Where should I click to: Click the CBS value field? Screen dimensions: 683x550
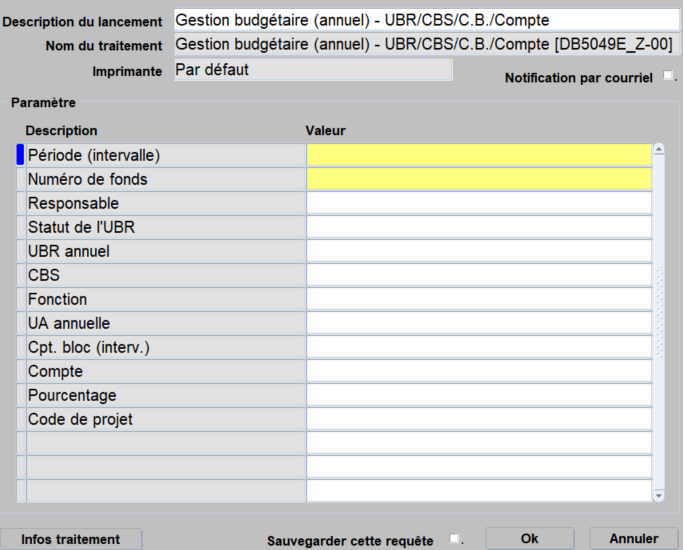(479, 275)
